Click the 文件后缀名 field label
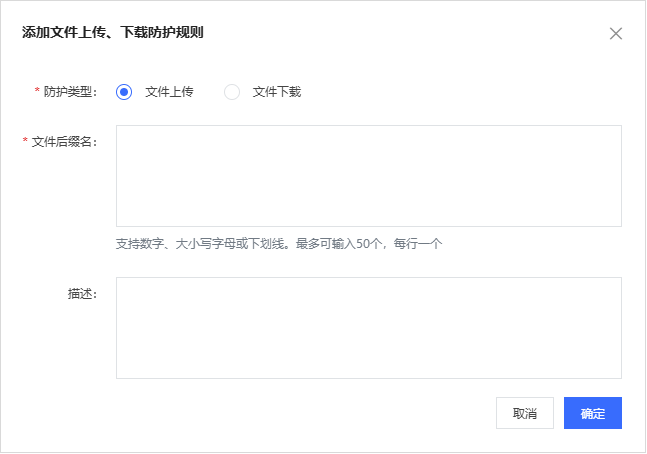647x454 pixels. coord(64,142)
